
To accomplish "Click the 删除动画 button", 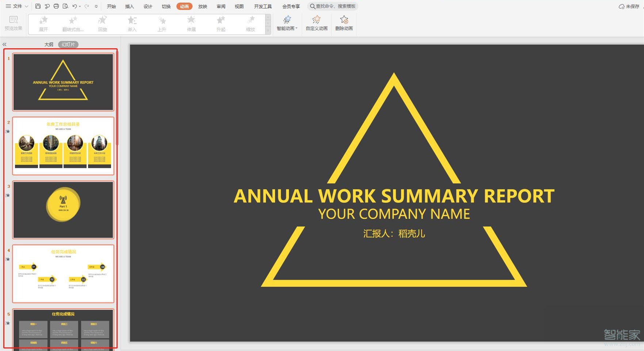I will (x=344, y=23).
